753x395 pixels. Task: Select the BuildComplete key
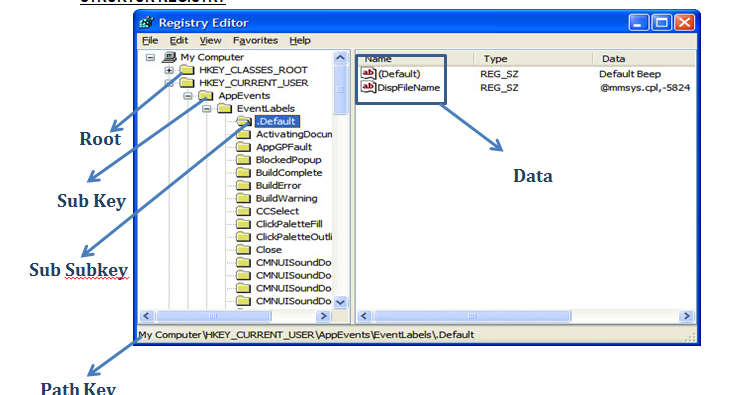pyautogui.click(x=289, y=173)
